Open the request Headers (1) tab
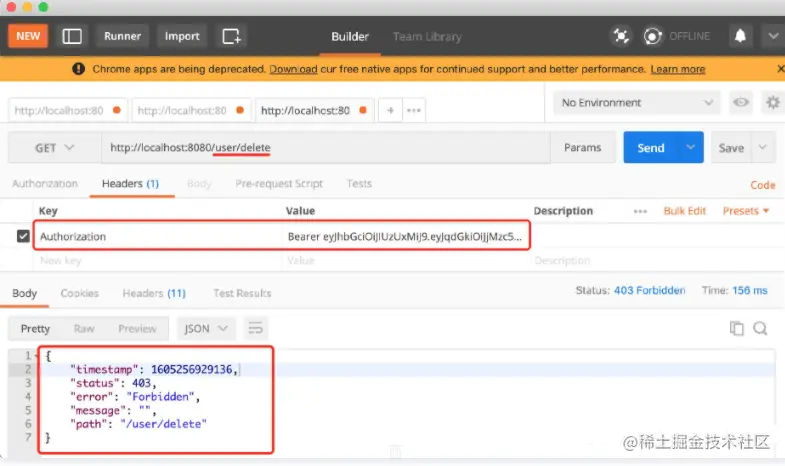The image size is (785, 466). [x=131, y=184]
